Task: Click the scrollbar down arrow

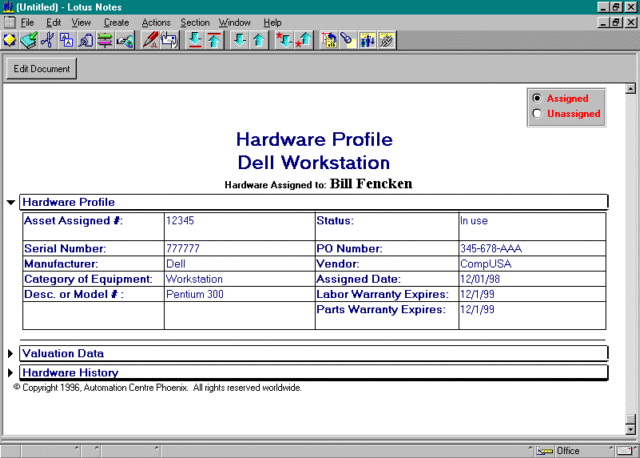Action: click(x=631, y=429)
